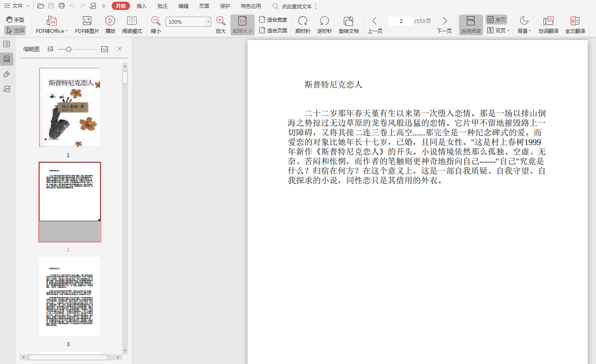Convert the PDF to images with PDF转图片
The width and height of the screenshot is (596, 364).
point(87,25)
